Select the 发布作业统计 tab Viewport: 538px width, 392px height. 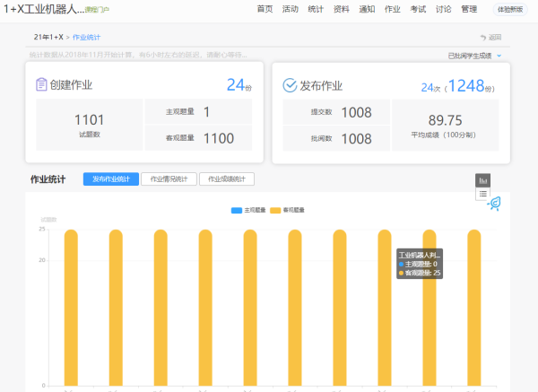pos(111,179)
